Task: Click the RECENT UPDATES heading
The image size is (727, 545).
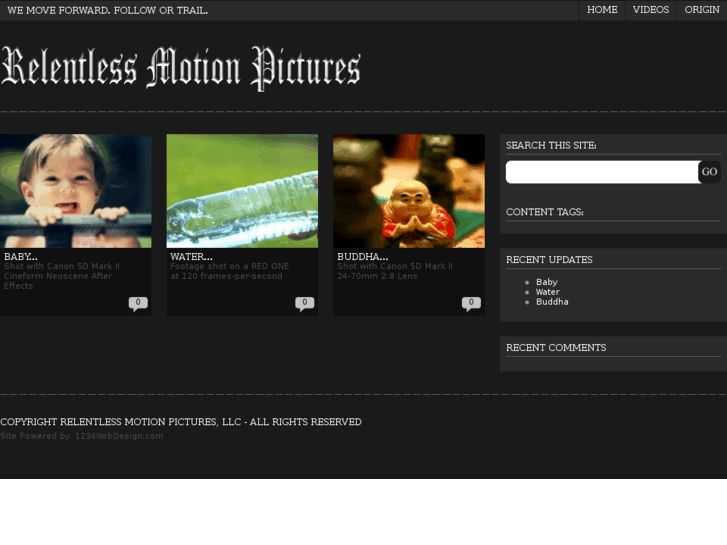Action: pos(549,260)
